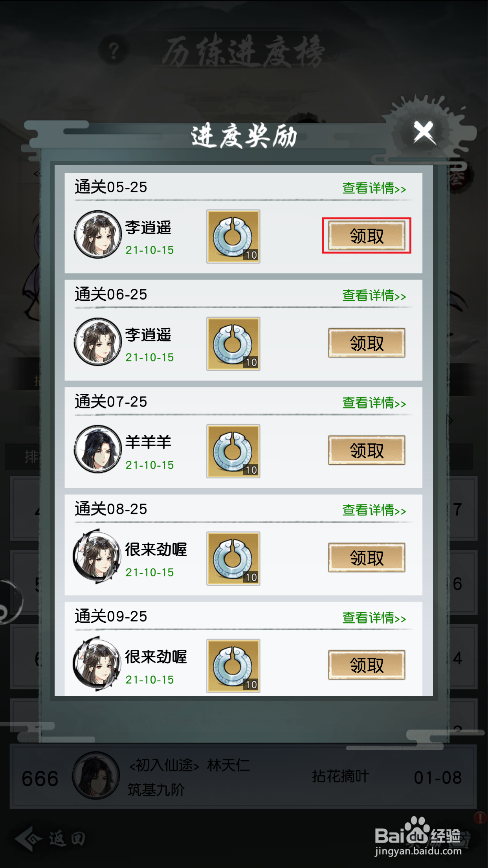Screen dimensions: 488x868
Task: Tap the jade ring reward icon for 通关06-25
Action: click(x=233, y=344)
